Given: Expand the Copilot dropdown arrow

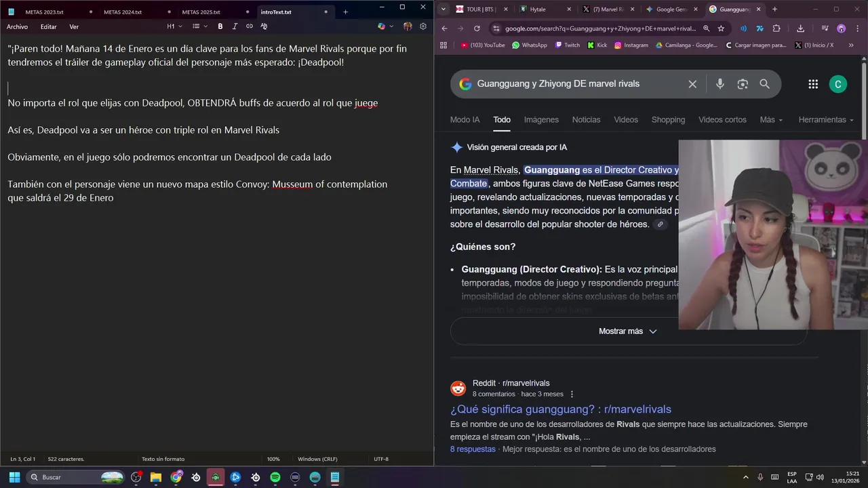Looking at the screenshot, I should coord(391,26).
